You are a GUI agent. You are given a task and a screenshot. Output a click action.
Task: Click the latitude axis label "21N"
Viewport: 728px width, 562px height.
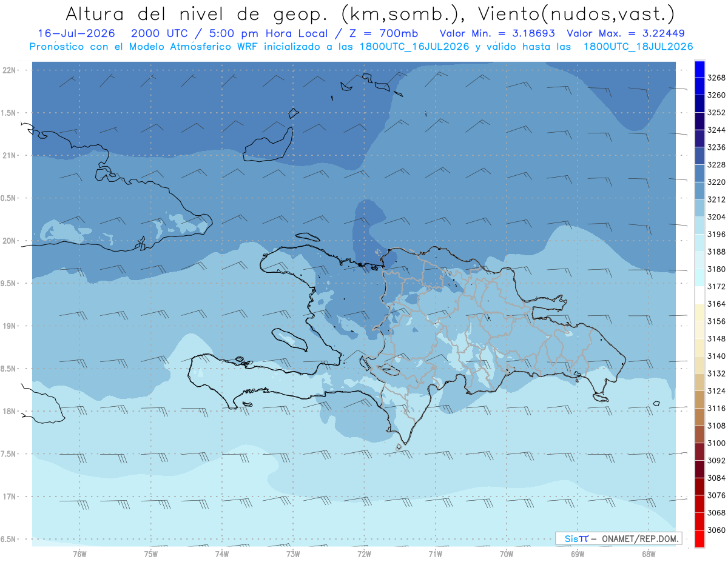pos(9,156)
